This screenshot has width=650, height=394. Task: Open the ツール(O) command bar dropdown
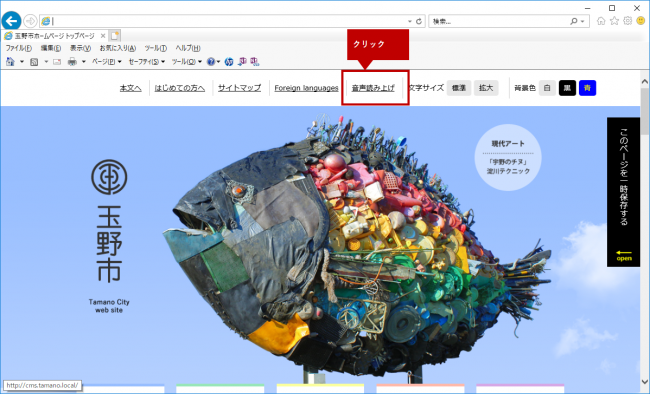point(187,62)
